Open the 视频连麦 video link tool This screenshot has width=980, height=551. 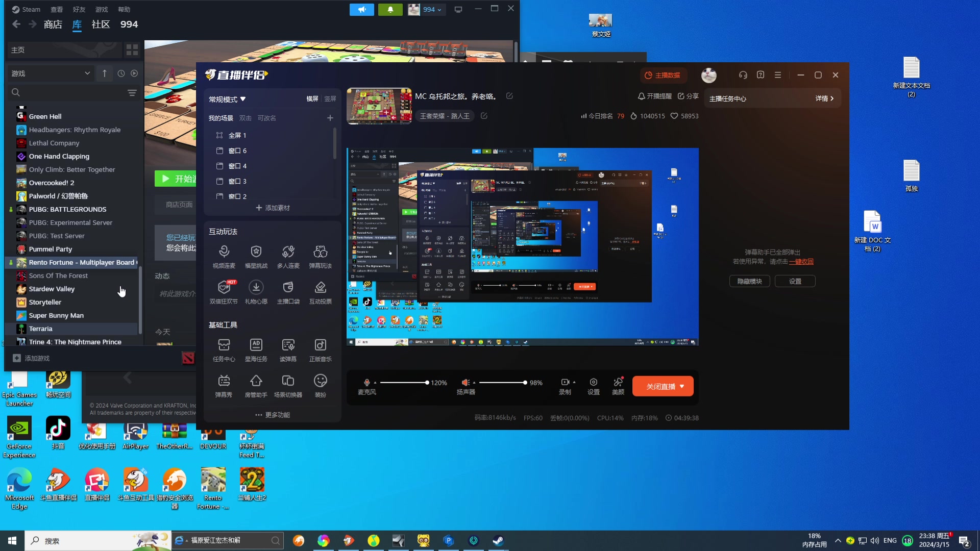point(224,252)
